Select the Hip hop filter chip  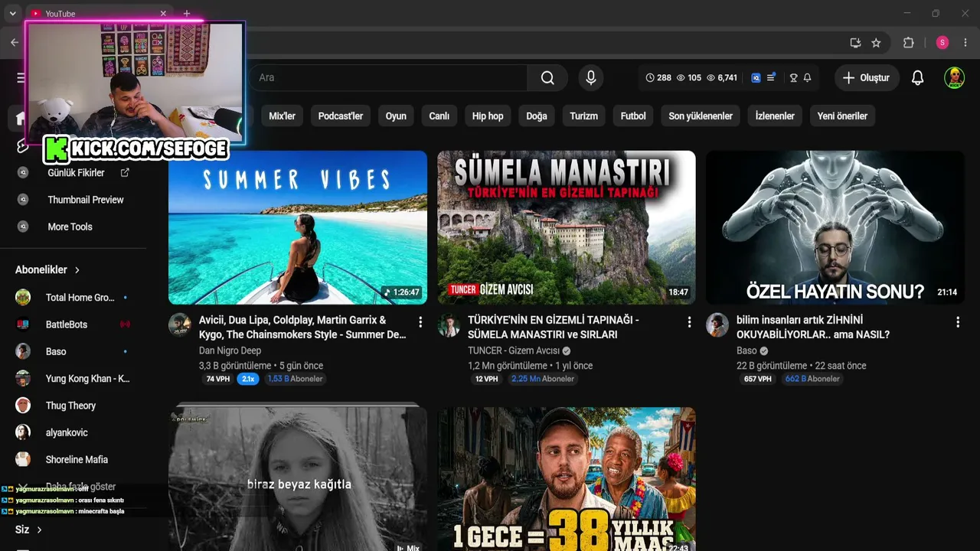488,116
